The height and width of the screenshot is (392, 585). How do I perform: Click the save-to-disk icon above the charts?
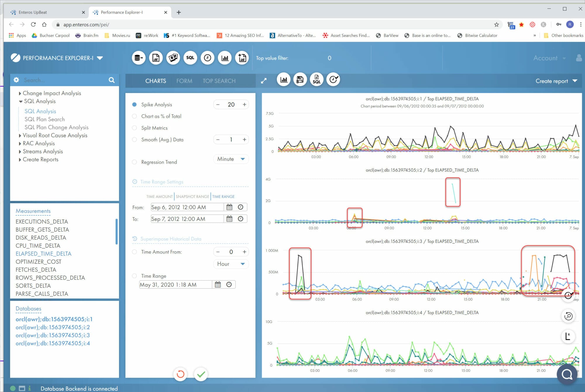point(300,79)
